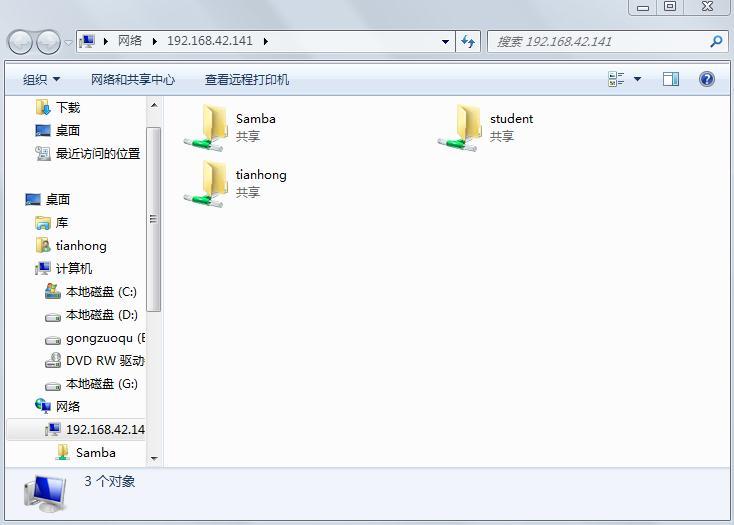Image resolution: width=734 pixels, height=525 pixels.
Task: Open the view options dropdown arrow
Action: [x=637, y=79]
